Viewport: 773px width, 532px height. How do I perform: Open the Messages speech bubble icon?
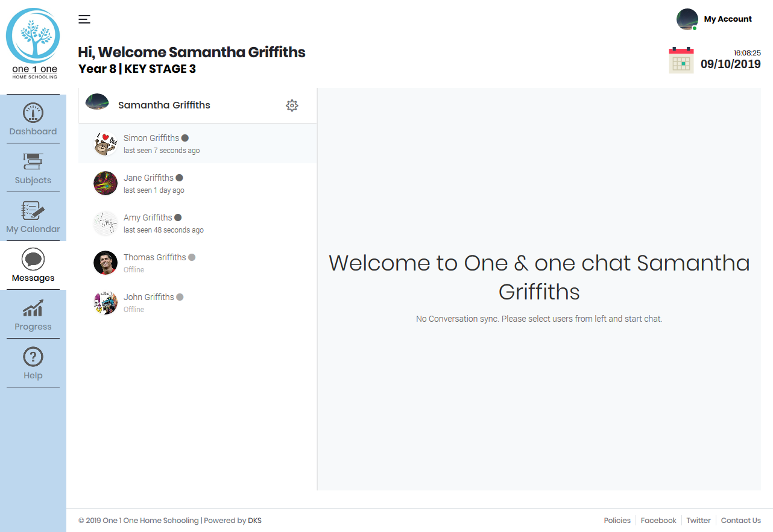[x=33, y=259]
